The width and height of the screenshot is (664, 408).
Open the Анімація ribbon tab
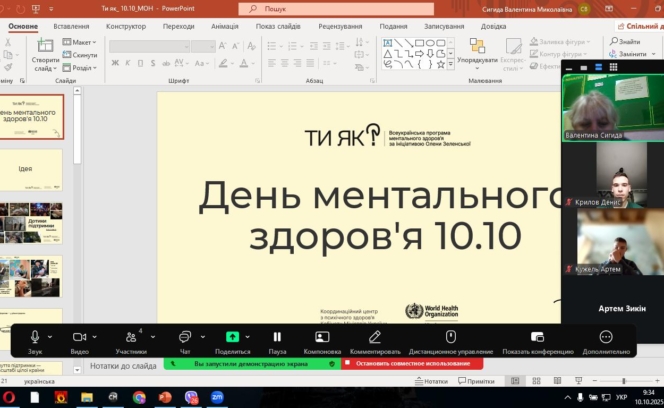[x=225, y=26]
